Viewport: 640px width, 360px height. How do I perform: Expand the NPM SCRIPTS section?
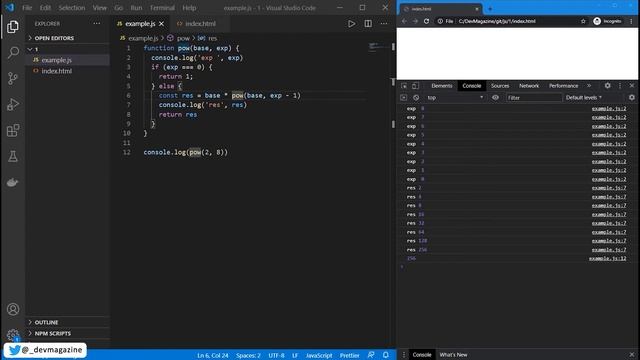pyautogui.click(x=52, y=333)
